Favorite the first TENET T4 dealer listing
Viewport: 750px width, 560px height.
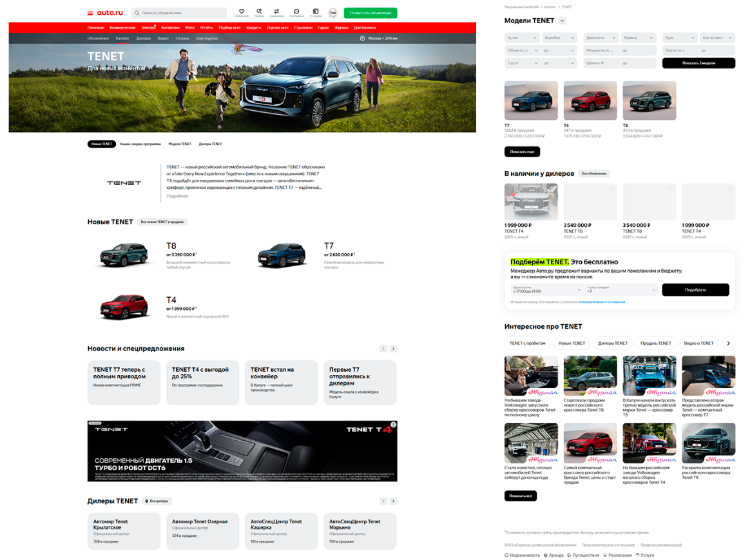pyautogui.click(x=553, y=189)
